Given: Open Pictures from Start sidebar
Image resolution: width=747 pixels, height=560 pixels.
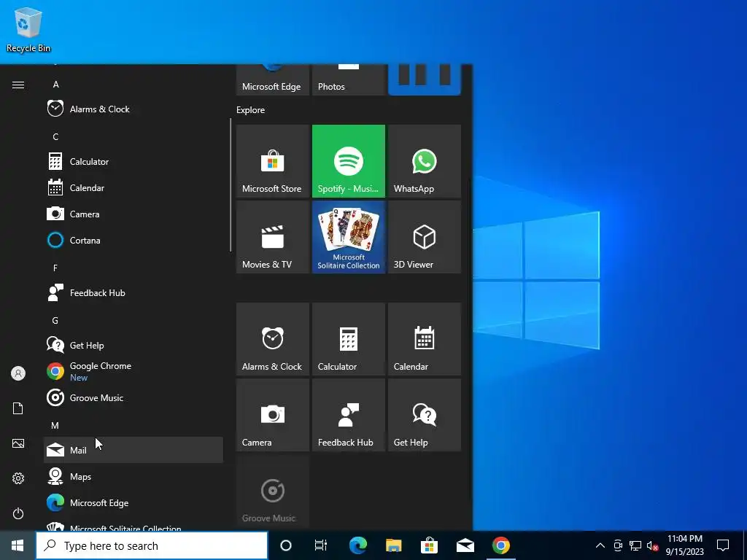Looking at the screenshot, I should point(18,443).
